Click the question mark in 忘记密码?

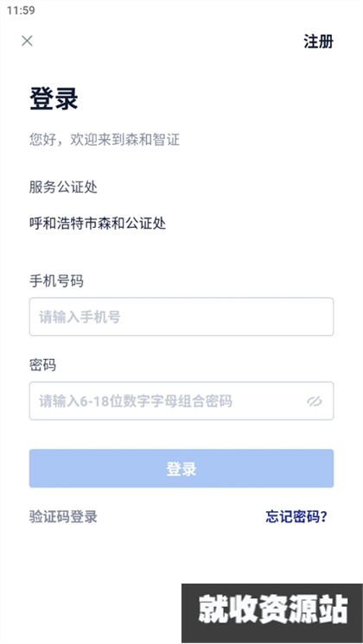point(323,517)
